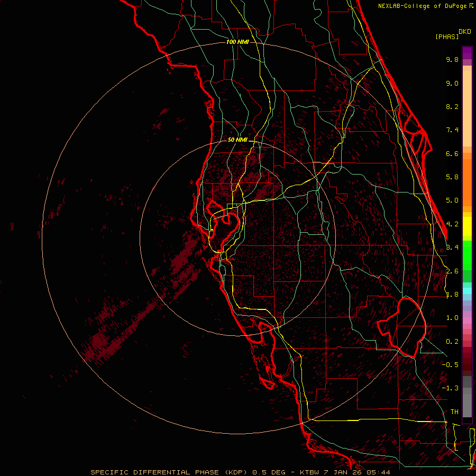The width and height of the screenshot is (476, 476).
Task: Click the TH threshold label on the scale
Action: click(454, 412)
